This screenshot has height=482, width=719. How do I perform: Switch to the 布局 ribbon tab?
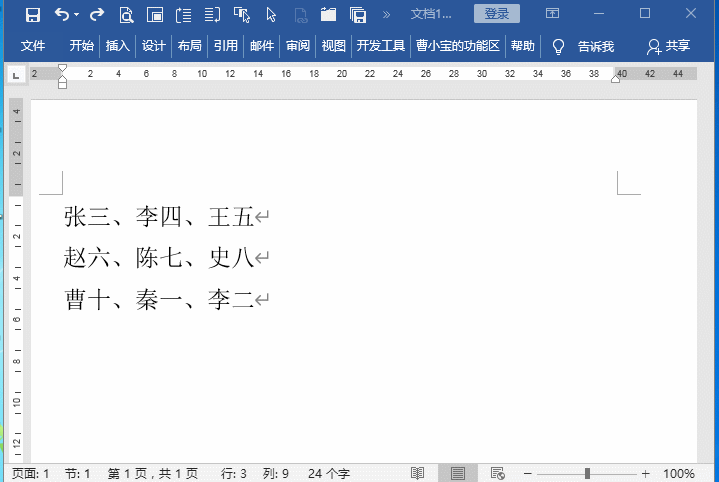pos(189,46)
